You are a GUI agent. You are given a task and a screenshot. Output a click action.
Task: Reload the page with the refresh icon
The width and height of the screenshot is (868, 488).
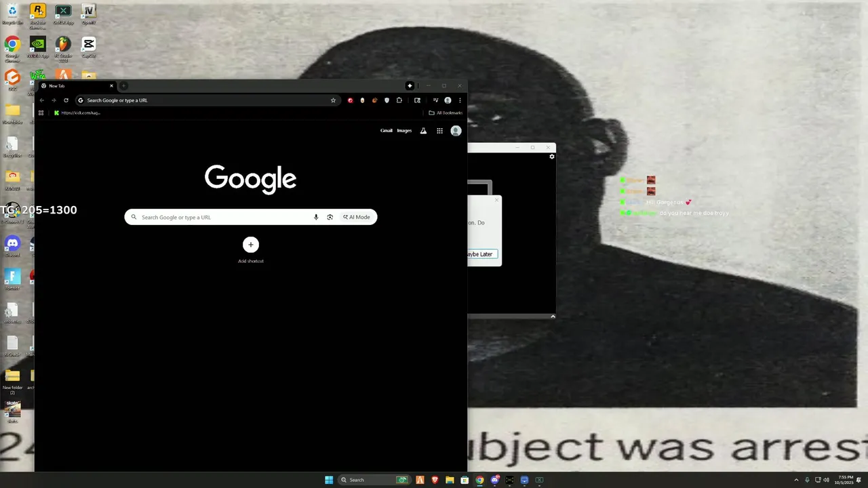[x=66, y=100]
